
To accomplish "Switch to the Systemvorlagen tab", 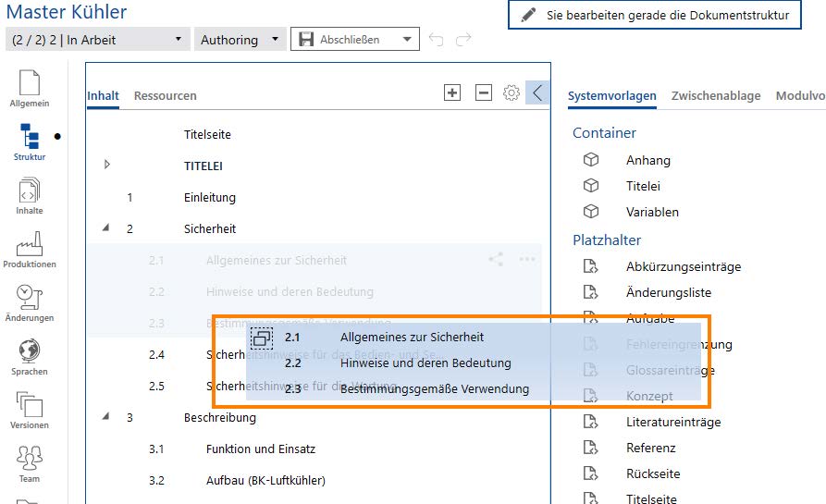I will (x=612, y=96).
